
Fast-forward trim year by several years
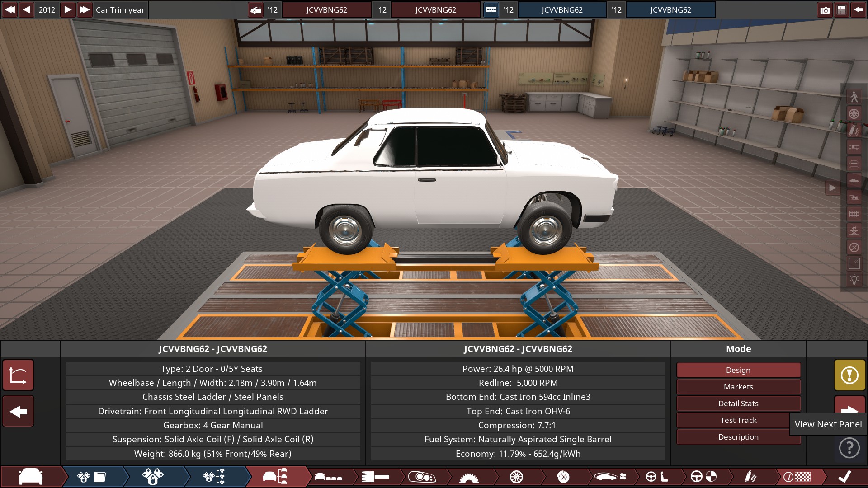coord(84,9)
